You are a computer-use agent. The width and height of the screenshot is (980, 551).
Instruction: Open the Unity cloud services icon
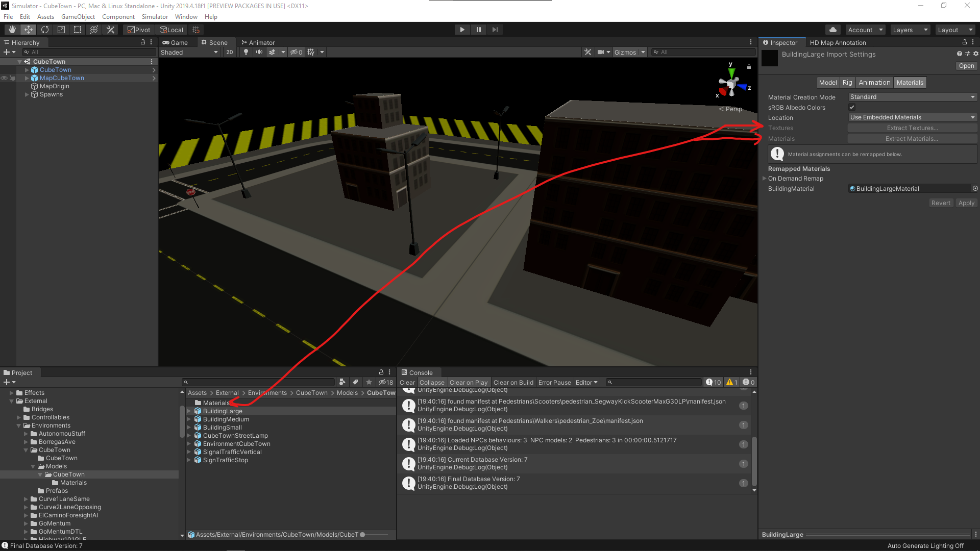pyautogui.click(x=832, y=29)
